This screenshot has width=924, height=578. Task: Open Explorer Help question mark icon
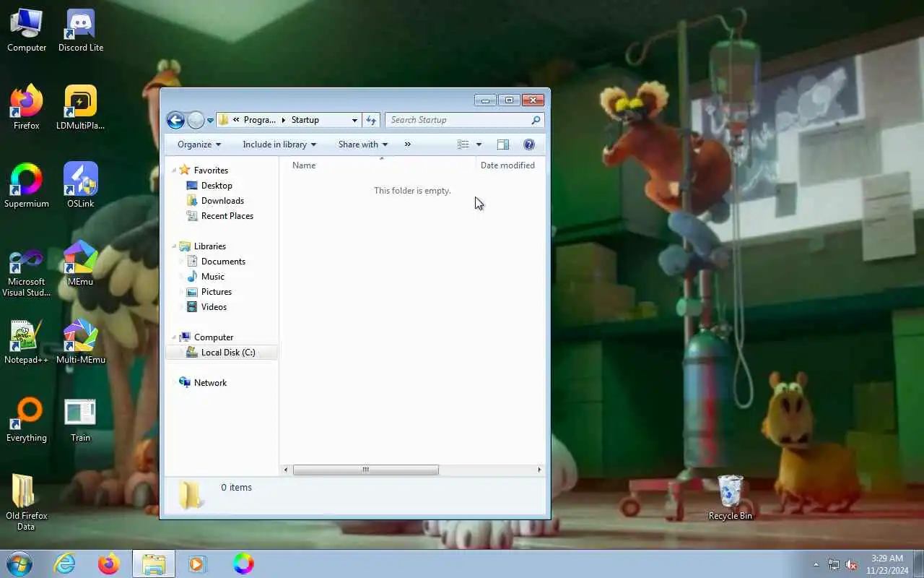click(529, 144)
